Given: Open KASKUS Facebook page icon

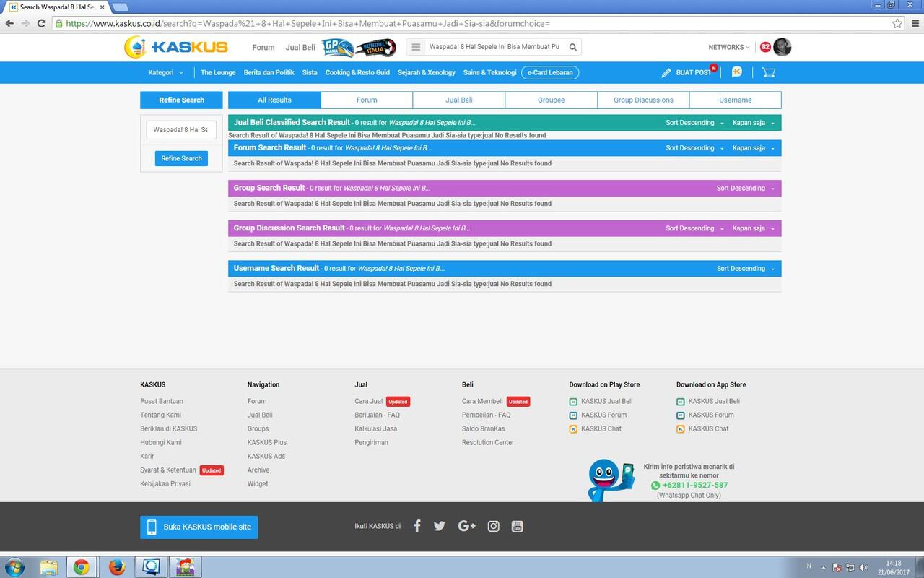Looking at the screenshot, I should (x=417, y=526).
